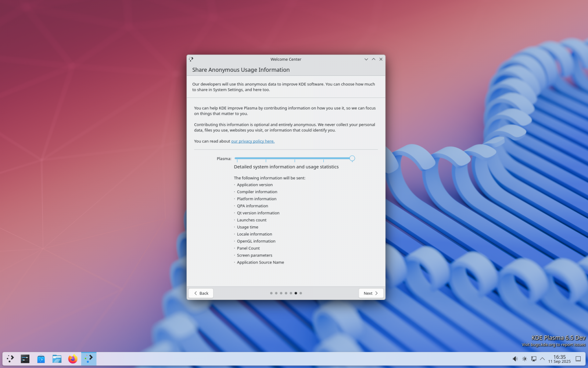Viewport: 588px width, 368px height.
Task: Click the 'Platform information' list item
Action: coord(257,199)
